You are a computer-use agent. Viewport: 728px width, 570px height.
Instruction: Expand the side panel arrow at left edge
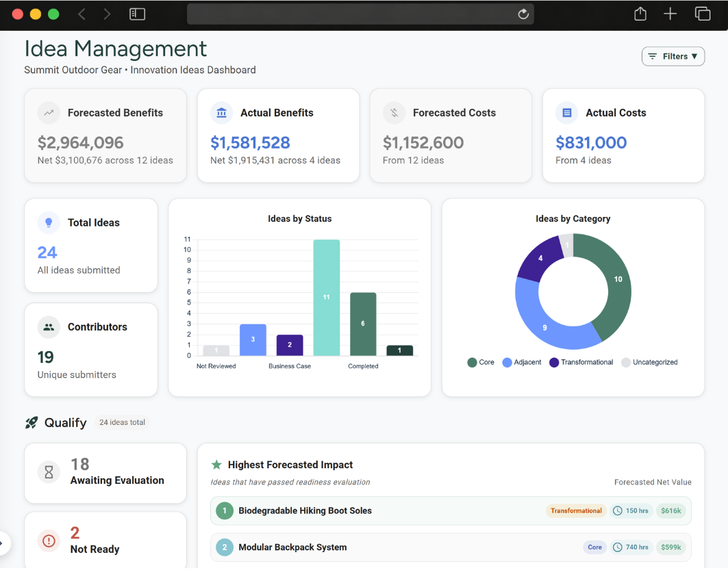pos(2,543)
